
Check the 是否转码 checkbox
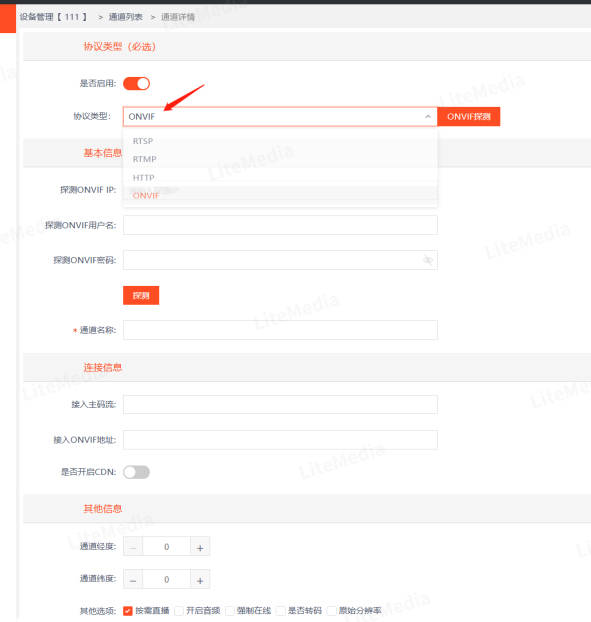pyautogui.click(x=280, y=610)
